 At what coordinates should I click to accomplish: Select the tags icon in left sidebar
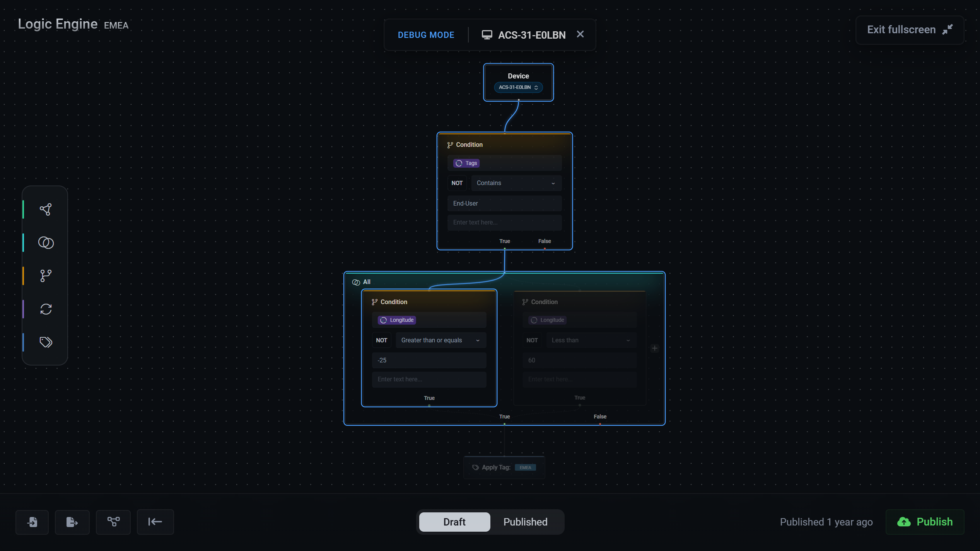click(46, 342)
